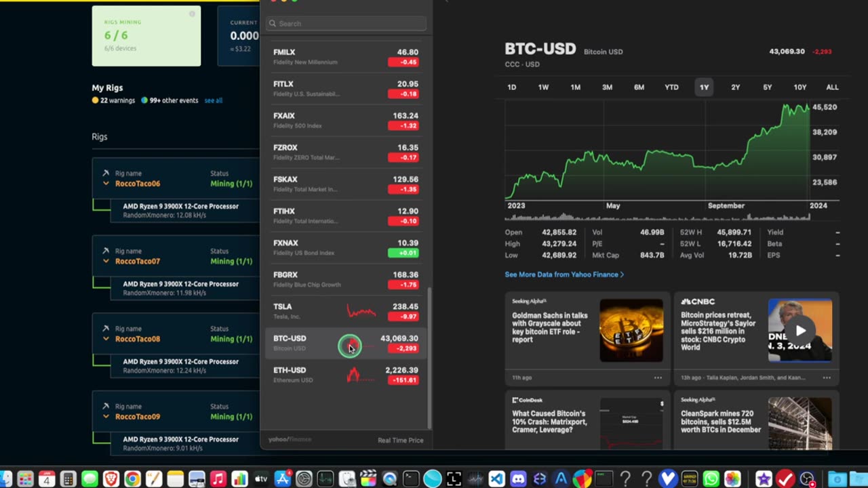Screen dimensions: 868x488
Task: Open Activity Monitor from the Dock
Action: pos(325,479)
